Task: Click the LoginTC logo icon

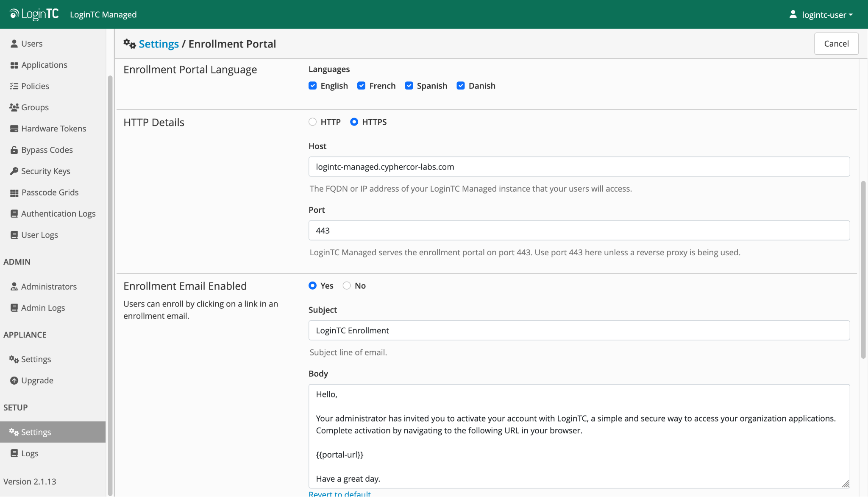Action: [34, 14]
